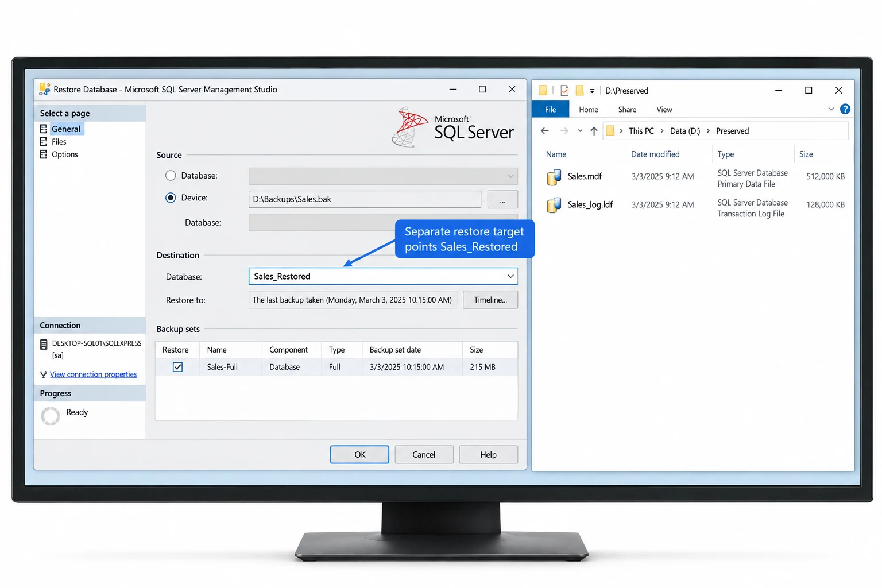Screen dimensions: 882x588
Task: Sort Explorer files by Size column
Action: coord(806,154)
